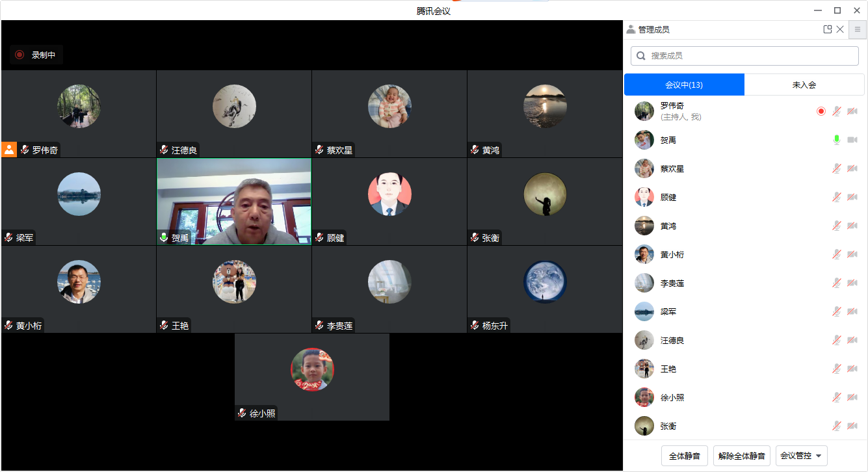Click the orange host icon on 罗伟奇 tile
Viewport: 868px width, 472px height.
coord(9,150)
